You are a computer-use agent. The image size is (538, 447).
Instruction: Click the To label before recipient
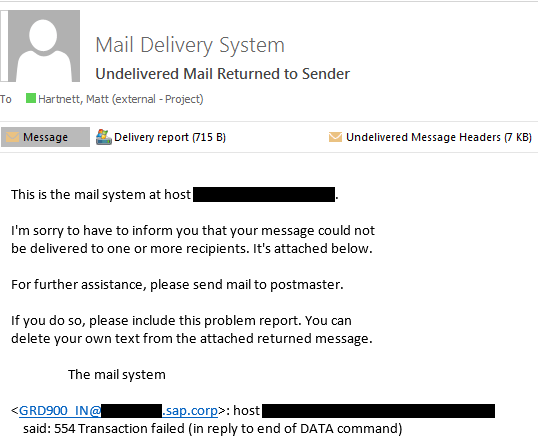pos(6,99)
